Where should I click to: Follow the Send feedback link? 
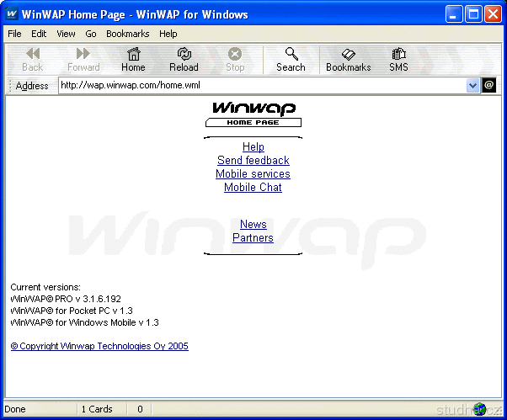click(x=253, y=160)
